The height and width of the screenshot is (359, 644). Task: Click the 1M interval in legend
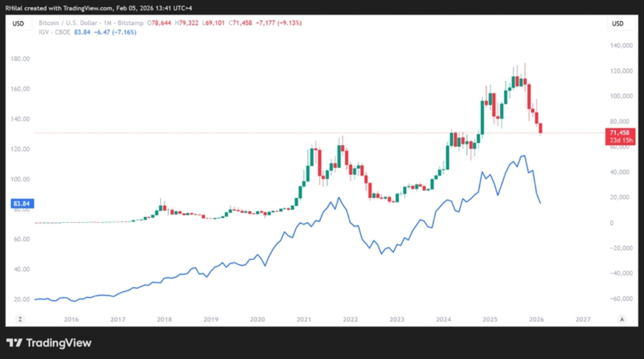108,23
